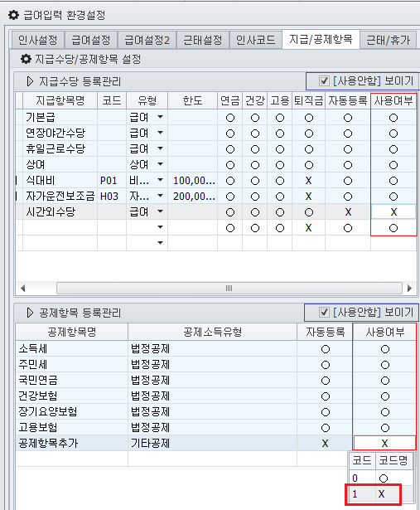Image resolution: width=420 pixels, height=510 pixels.
Task: Click the gear icon beside 급여입력 환경설정
Action: click(13, 15)
